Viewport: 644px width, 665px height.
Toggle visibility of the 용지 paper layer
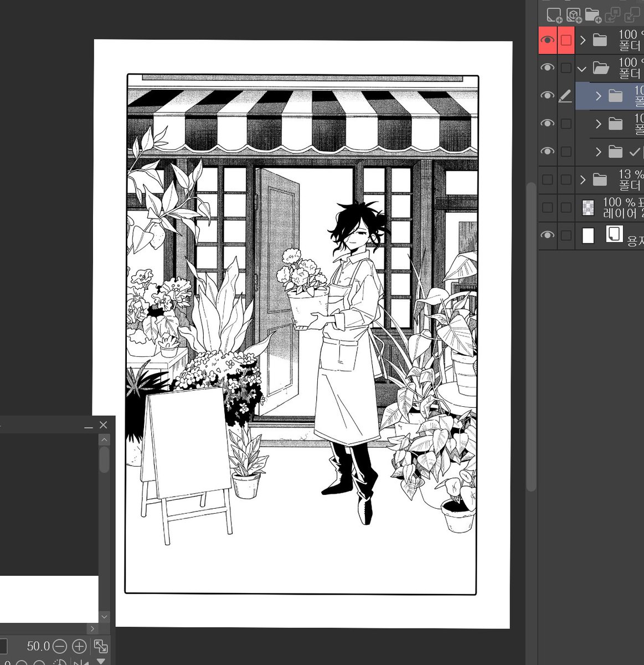[x=547, y=234]
